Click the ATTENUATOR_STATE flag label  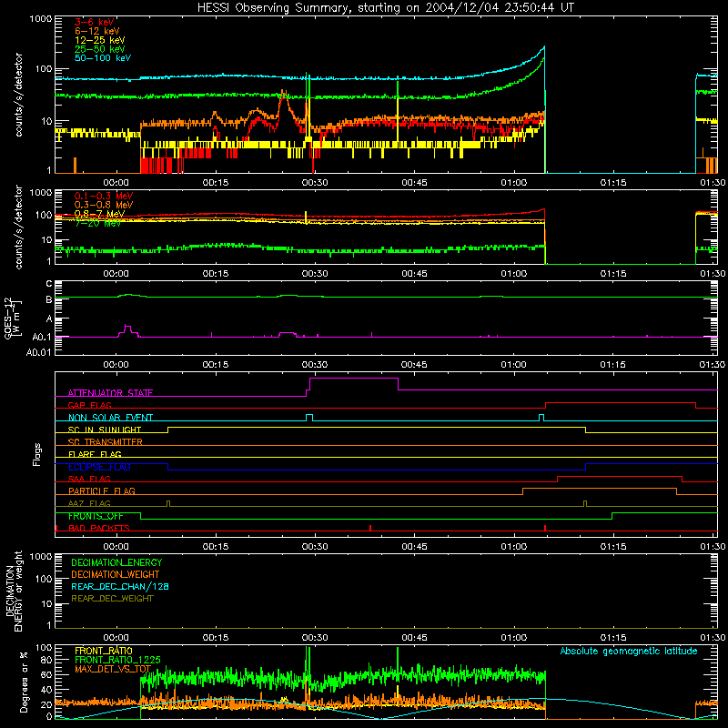pyautogui.click(x=110, y=393)
